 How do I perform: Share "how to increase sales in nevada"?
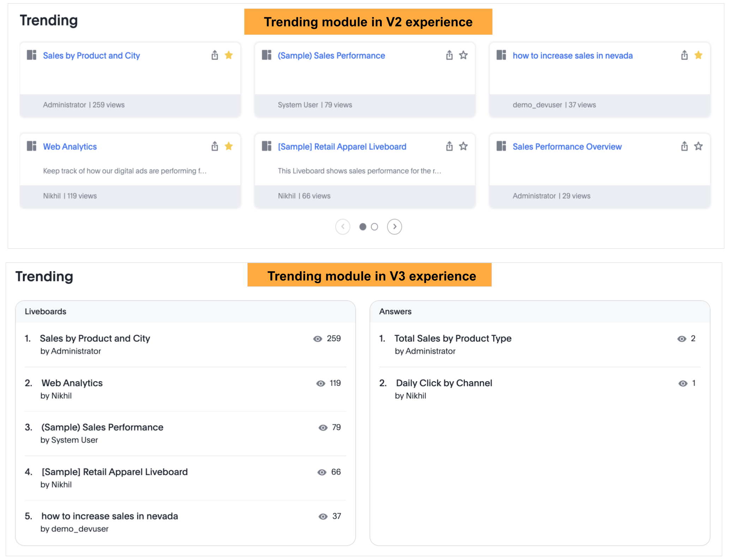point(684,55)
